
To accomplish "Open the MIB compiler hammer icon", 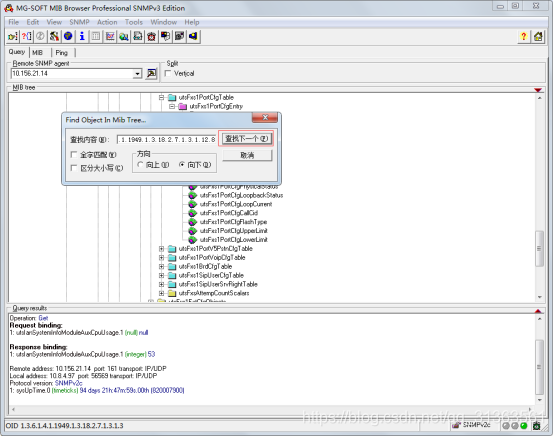I will [x=54, y=36].
